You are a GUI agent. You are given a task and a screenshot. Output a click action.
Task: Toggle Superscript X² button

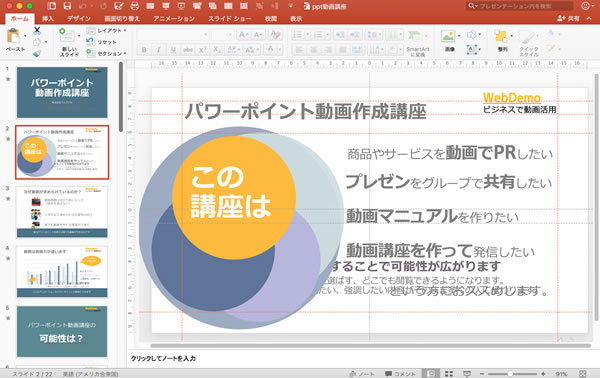pyautogui.click(x=203, y=49)
